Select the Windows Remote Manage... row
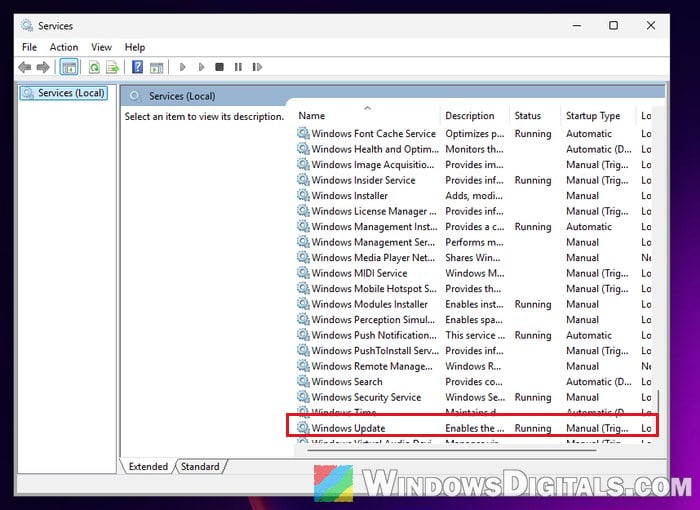This screenshot has height=510, width=700. [x=474, y=366]
